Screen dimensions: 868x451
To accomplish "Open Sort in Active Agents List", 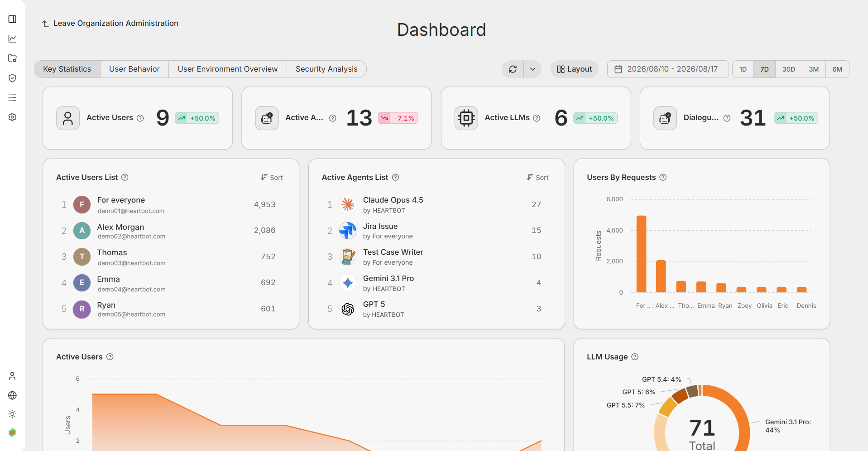I will point(537,178).
